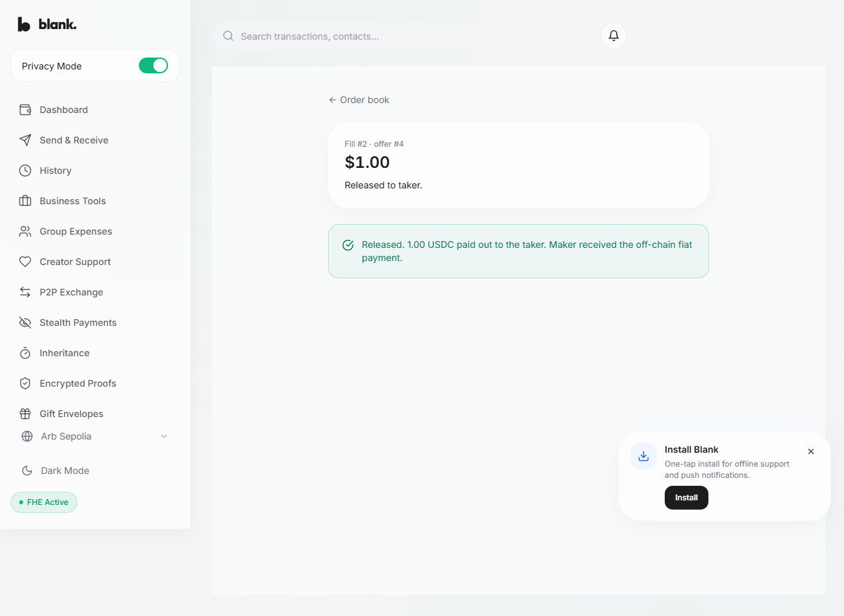Click the FHE Active status badge

pyautogui.click(x=44, y=502)
